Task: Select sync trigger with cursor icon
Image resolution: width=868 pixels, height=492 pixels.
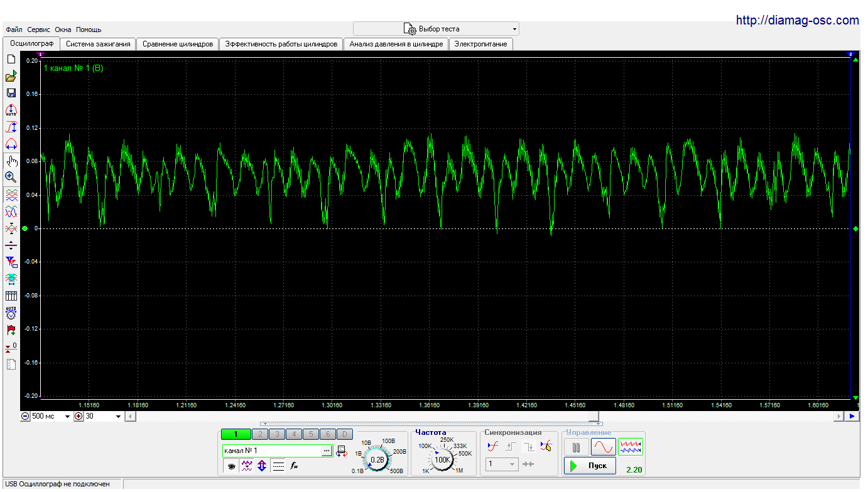Action: click(546, 446)
